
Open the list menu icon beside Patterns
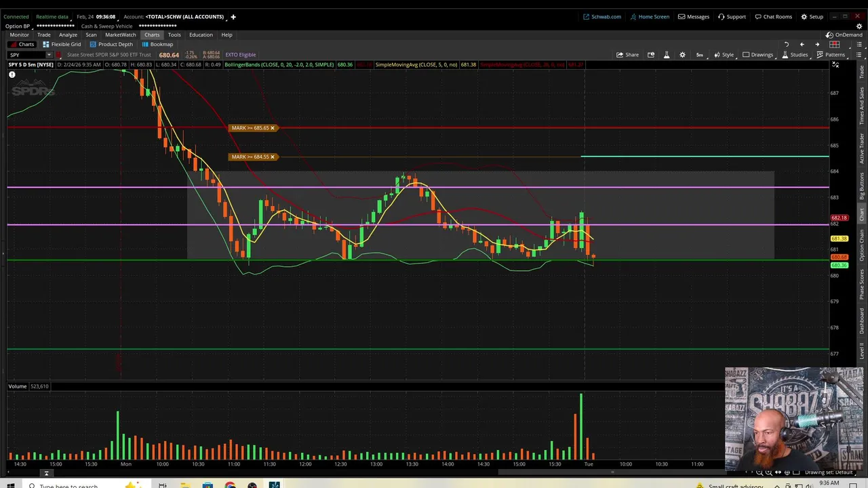tap(859, 54)
